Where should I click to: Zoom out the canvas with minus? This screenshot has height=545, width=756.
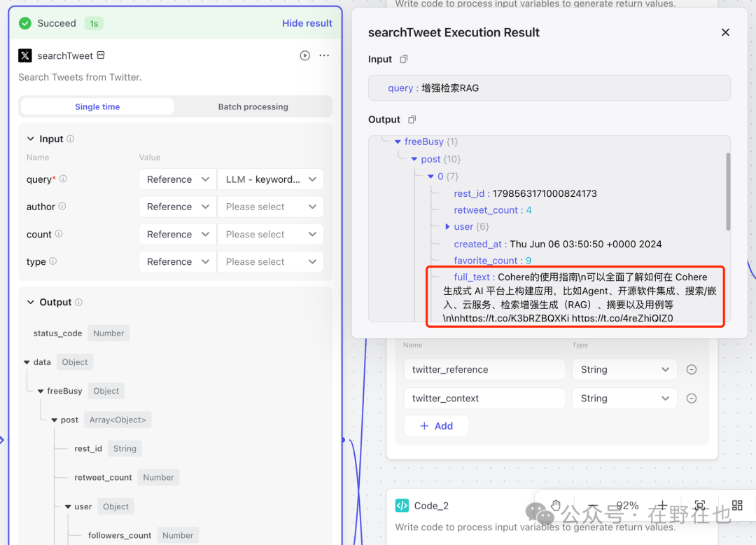[x=593, y=506]
